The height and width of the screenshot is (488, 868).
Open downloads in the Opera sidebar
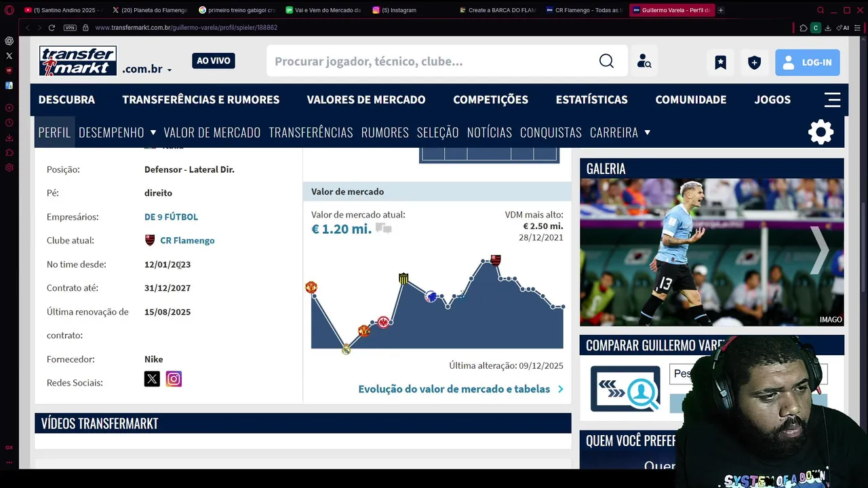click(x=9, y=138)
